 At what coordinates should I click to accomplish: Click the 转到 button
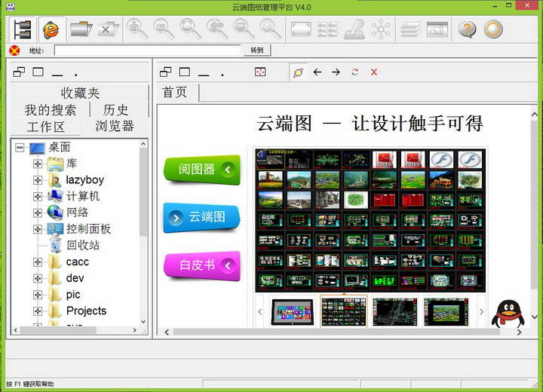(x=256, y=51)
